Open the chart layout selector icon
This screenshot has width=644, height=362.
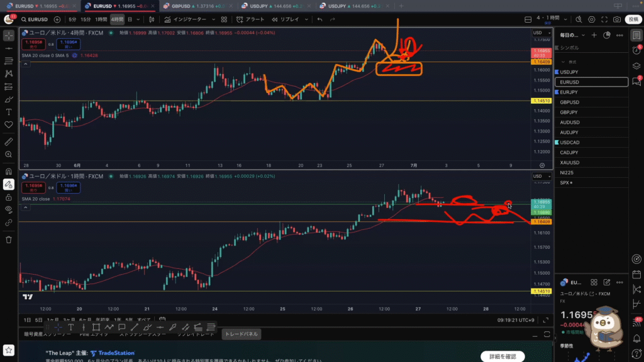(528, 19)
